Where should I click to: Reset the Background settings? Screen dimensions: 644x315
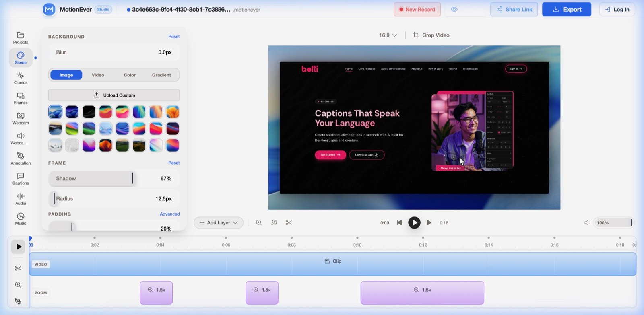(174, 37)
